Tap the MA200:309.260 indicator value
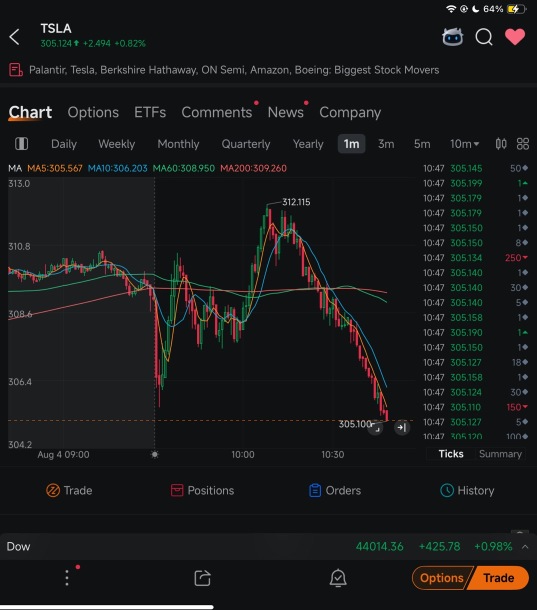The width and height of the screenshot is (537, 610). point(253,168)
